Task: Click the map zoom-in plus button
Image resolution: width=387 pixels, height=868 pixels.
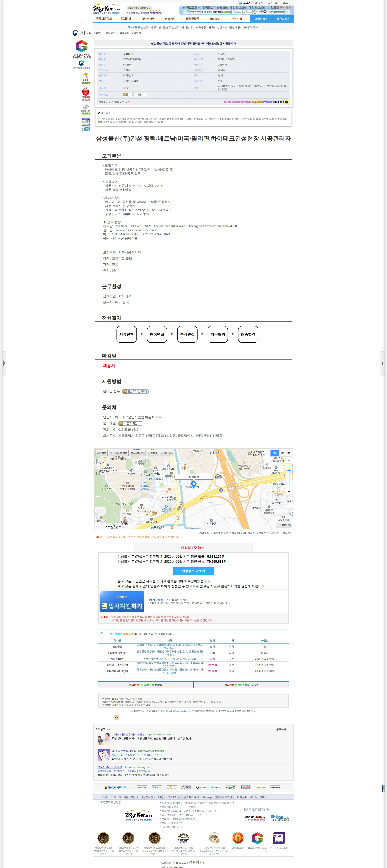Action: click(289, 460)
